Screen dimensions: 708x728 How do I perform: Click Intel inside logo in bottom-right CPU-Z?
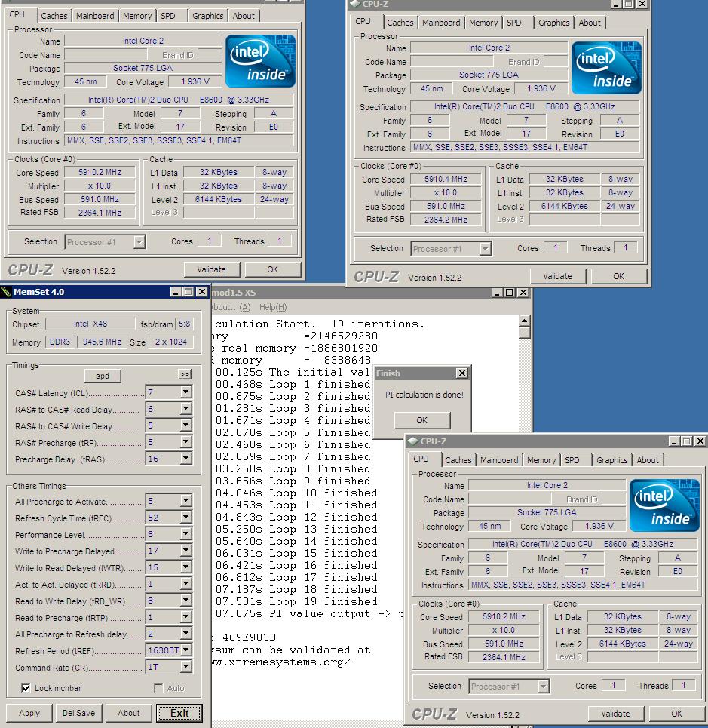point(664,505)
